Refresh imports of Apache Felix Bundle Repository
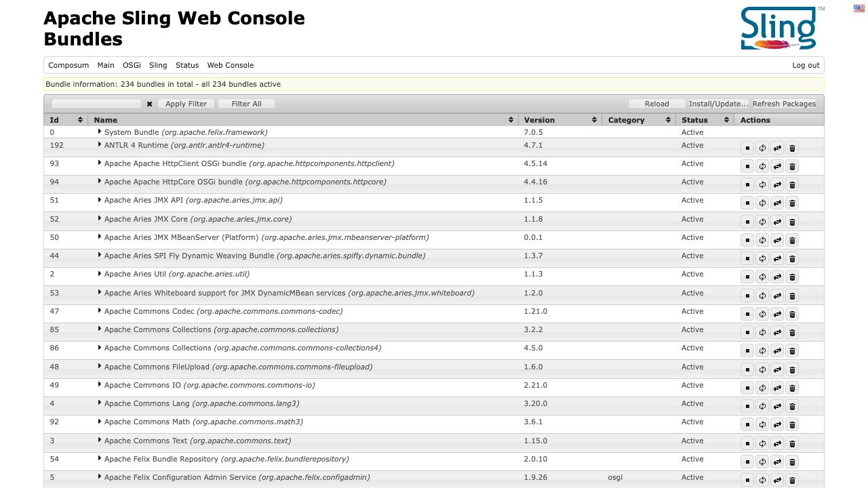Image resolution: width=868 pixels, height=488 pixels. pyautogui.click(x=762, y=462)
